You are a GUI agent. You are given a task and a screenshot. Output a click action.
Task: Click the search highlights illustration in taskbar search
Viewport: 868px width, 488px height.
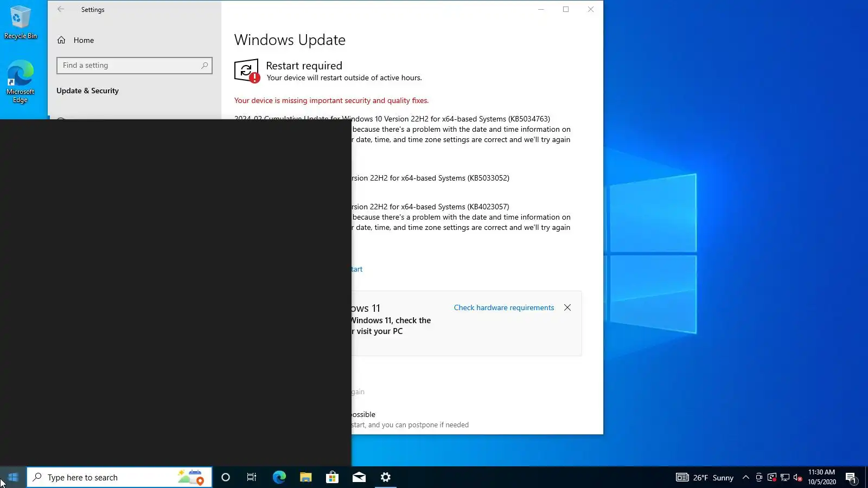[191, 477]
